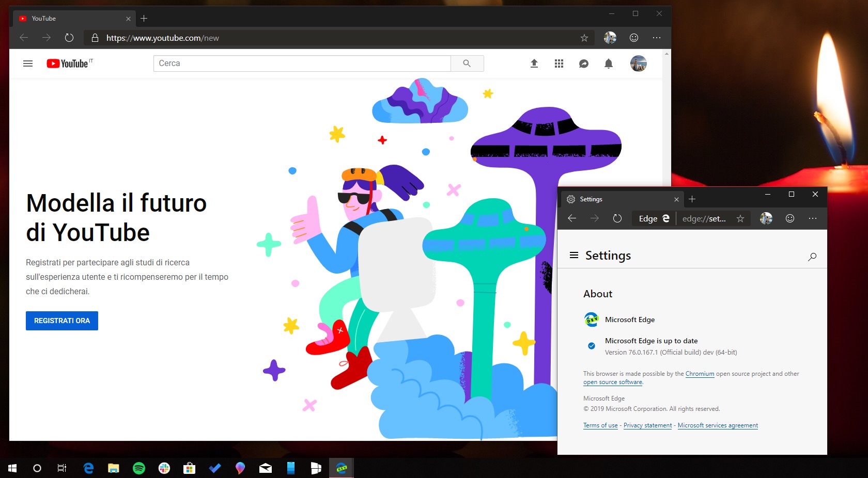This screenshot has height=478, width=868.
Task: Open the YouTube hamburger guide menu
Action: coord(28,63)
